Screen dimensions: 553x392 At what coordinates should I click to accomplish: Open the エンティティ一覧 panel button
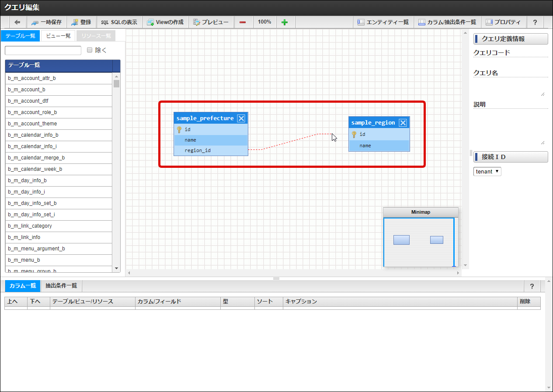[x=383, y=22]
